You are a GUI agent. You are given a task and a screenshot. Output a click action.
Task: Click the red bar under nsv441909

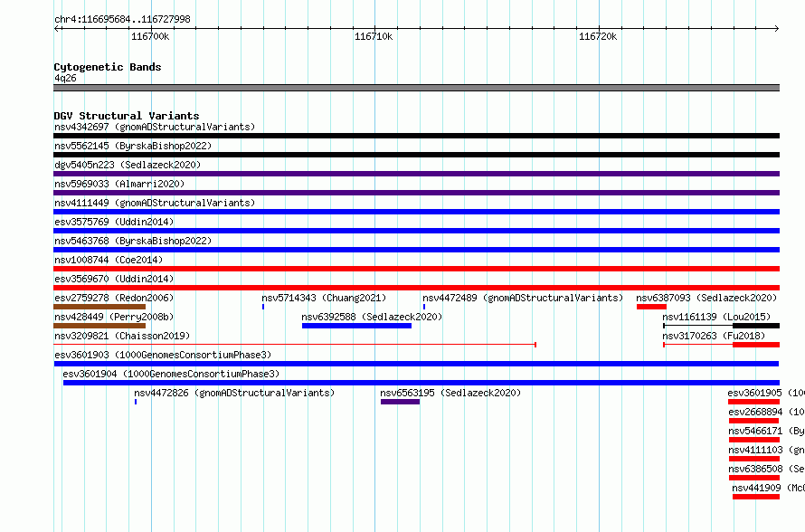coord(756,497)
